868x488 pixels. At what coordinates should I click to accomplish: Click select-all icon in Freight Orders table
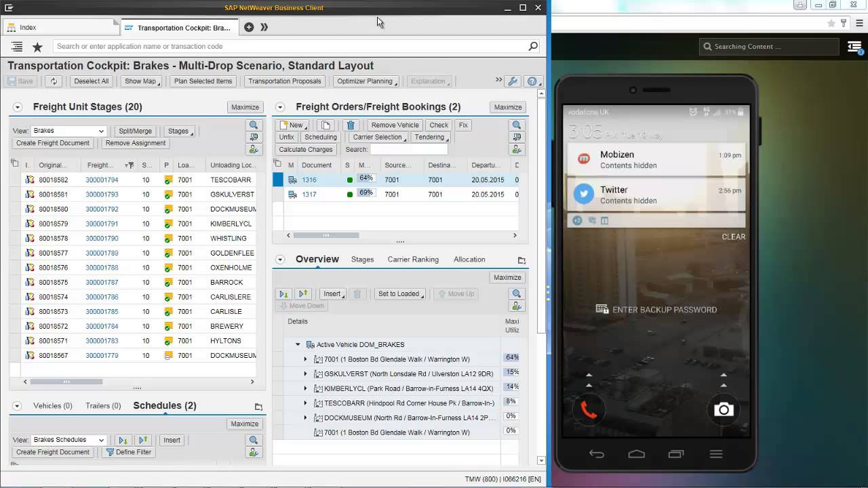(277, 163)
